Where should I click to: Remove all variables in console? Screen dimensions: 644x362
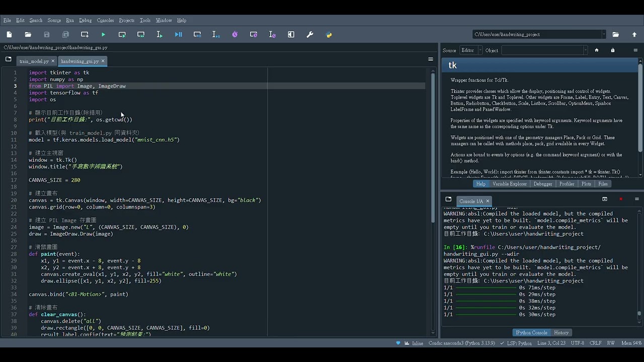(x=605, y=199)
